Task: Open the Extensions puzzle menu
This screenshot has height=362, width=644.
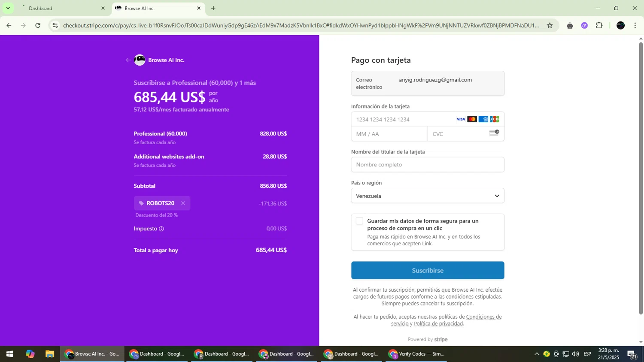Action: point(599,25)
